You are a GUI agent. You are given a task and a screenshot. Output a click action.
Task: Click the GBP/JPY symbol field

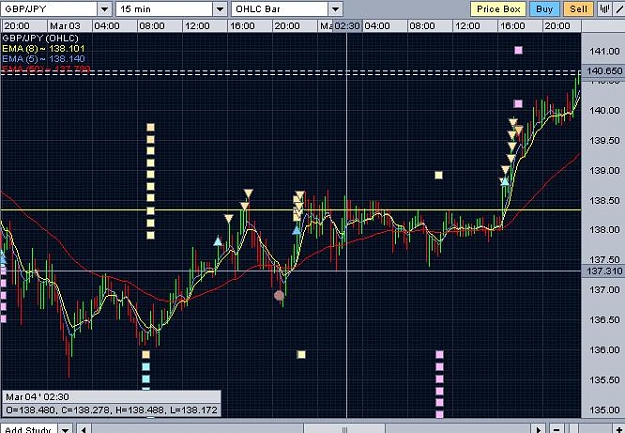[49, 9]
